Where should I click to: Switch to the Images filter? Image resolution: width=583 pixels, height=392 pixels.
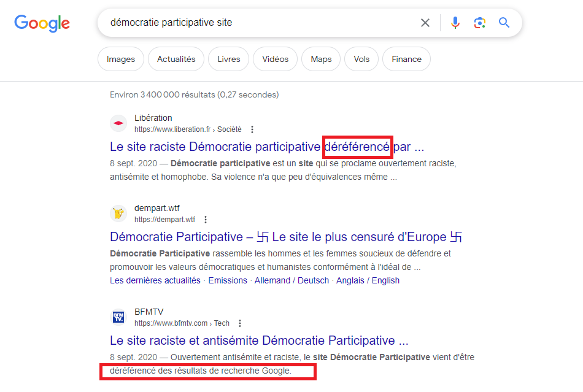coord(121,60)
